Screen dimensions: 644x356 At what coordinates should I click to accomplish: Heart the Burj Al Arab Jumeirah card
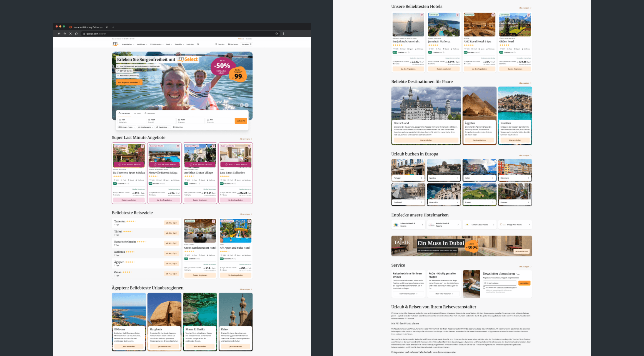(422, 15)
